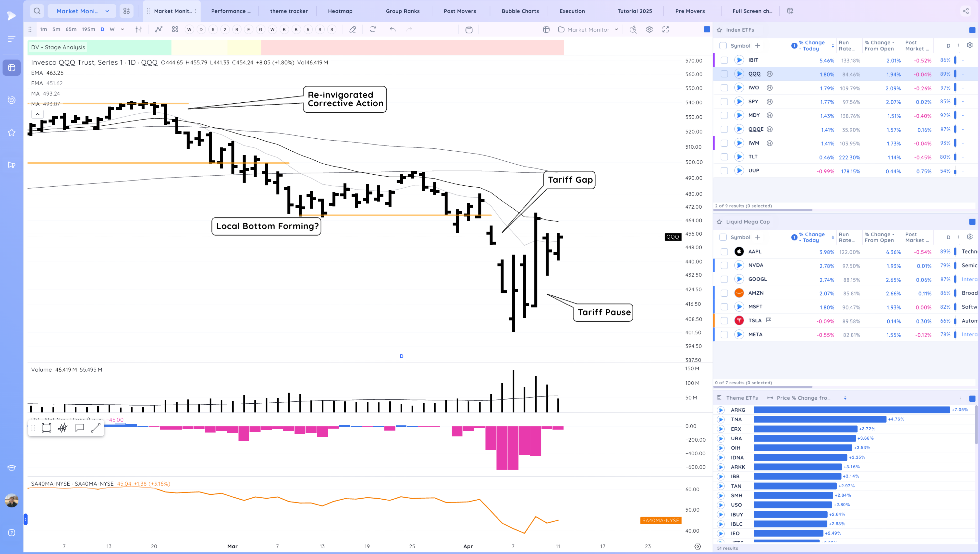The height and width of the screenshot is (554, 980).
Task: Click the NVDA symbol link
Action: (x=755, y=265)
